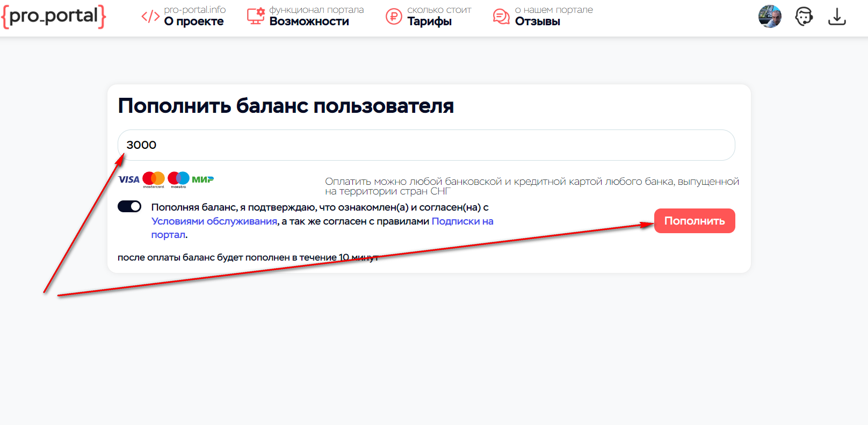Open the user profile avatar

click(770, 17)
